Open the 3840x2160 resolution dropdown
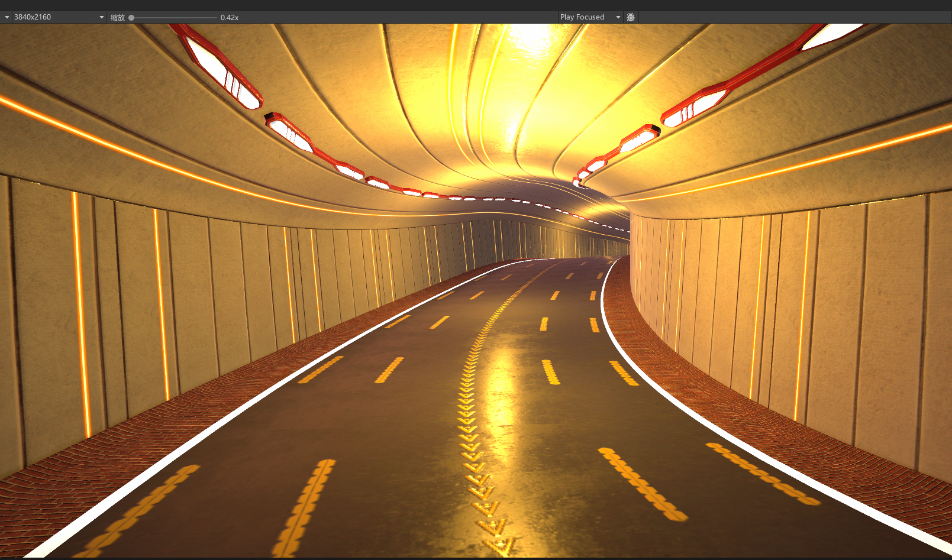The image size is (952, 560). [54, 17]
